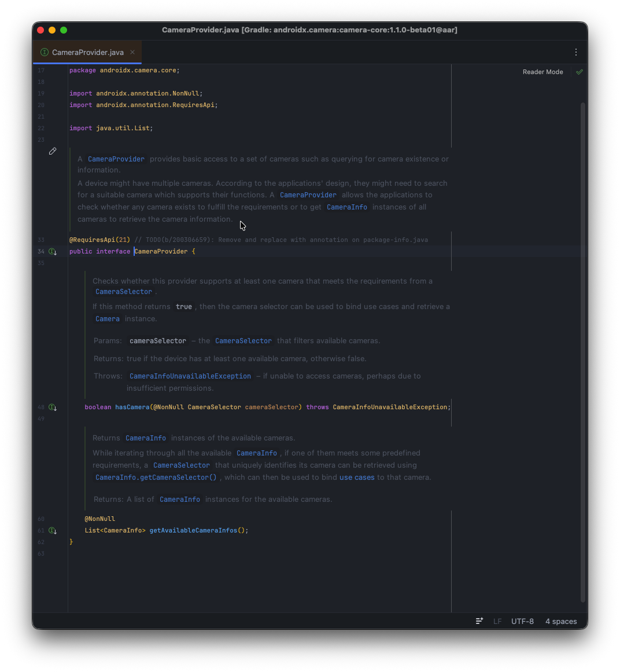Screen dimensions: 620x672
Task: Click the green macOS fullscreen window button
Action: (x=64, y=30)
